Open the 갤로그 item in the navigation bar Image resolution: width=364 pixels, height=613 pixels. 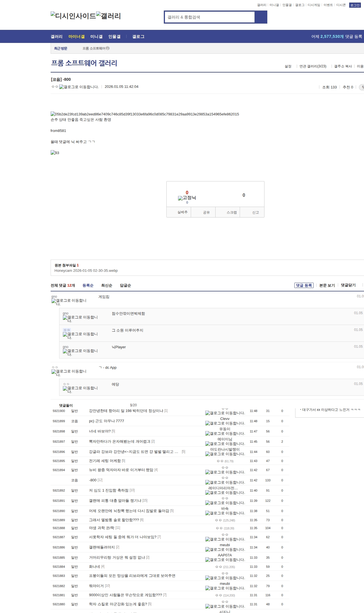click(138, 37)
